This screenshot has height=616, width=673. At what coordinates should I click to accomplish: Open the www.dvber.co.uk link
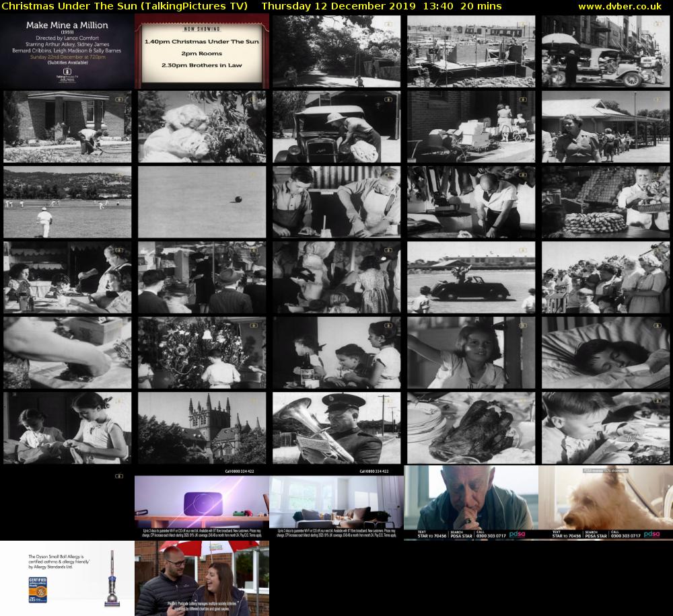pyautogui.click(x=620, y=7)
